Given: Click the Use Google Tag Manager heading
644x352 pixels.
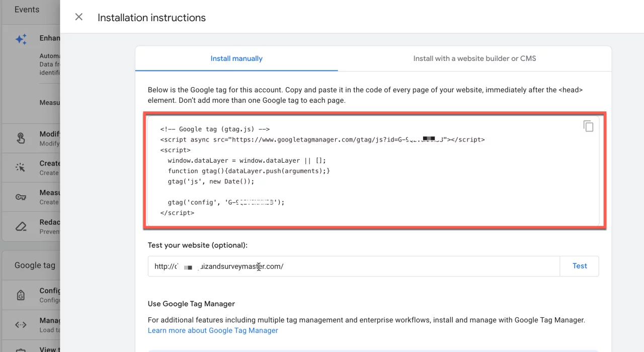Looking at the screenshot, I should click(x=191, y=304).
